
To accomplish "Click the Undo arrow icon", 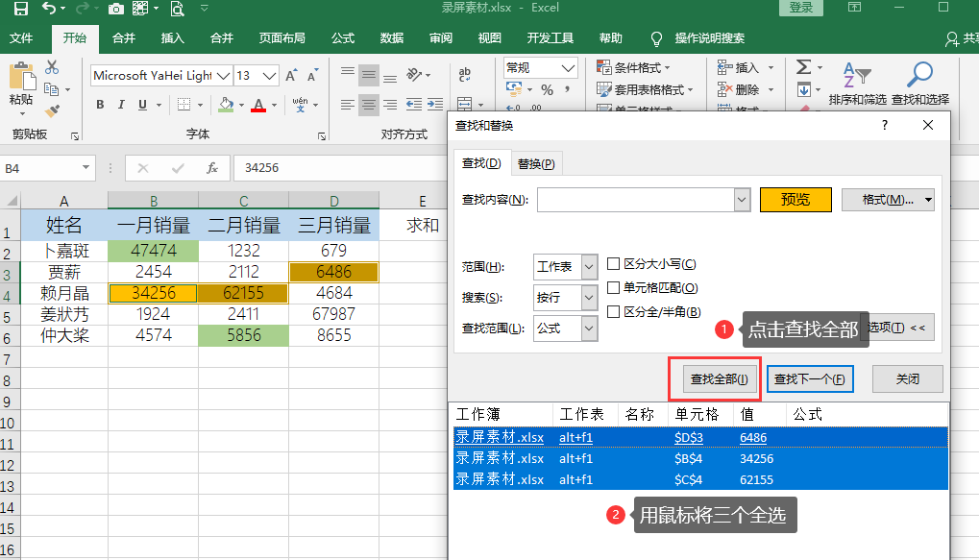I will point(49,8).
